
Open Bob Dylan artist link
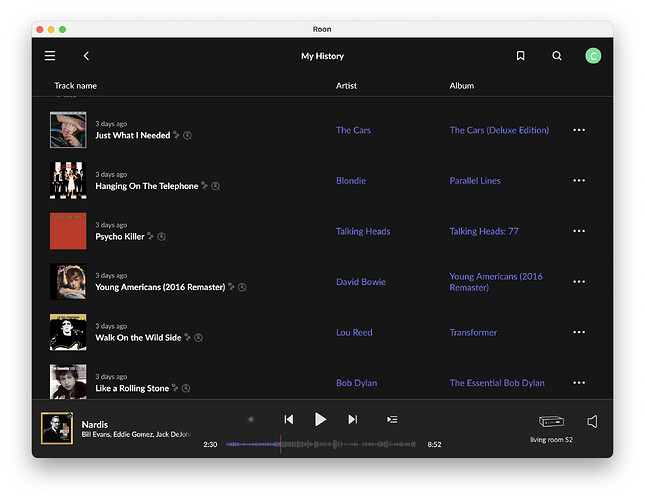[357, 383]
